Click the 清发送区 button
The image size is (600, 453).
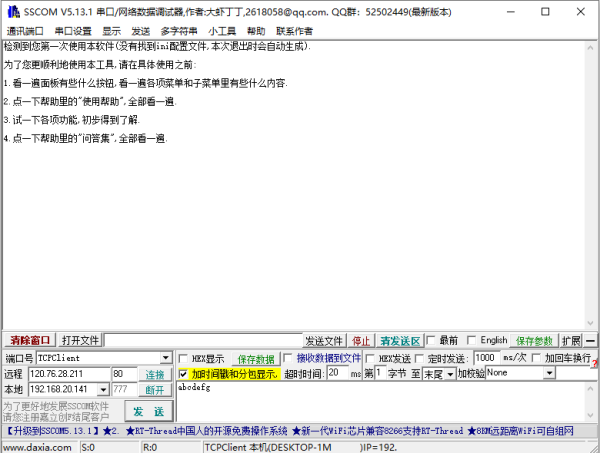[x=400, y=341]
